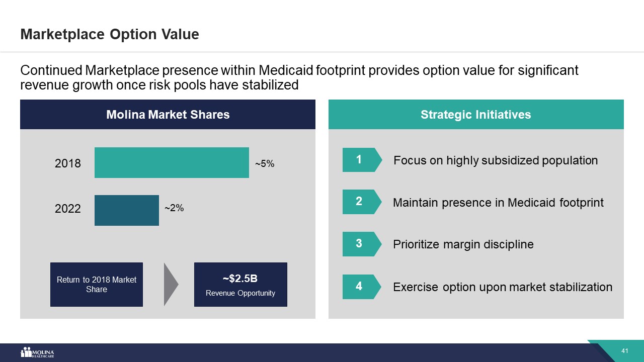Click page number 41 in corner

(x=625, y=351)
